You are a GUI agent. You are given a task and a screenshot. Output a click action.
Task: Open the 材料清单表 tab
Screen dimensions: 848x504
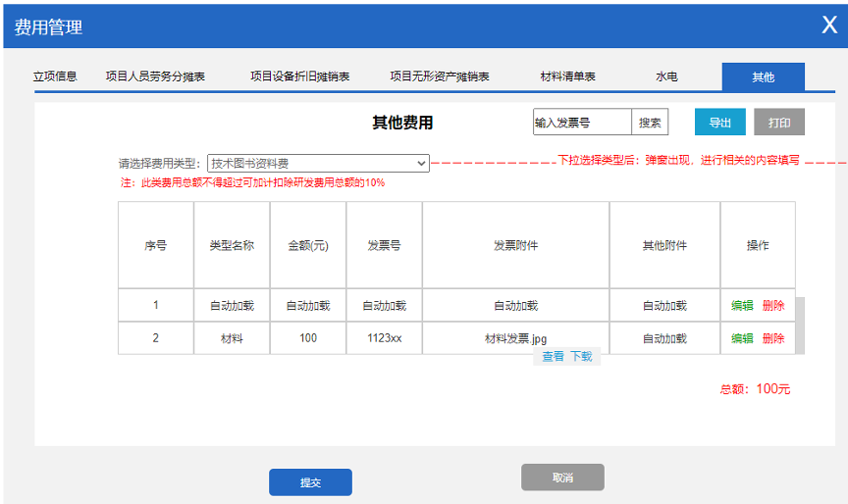(x=568, y=76)
